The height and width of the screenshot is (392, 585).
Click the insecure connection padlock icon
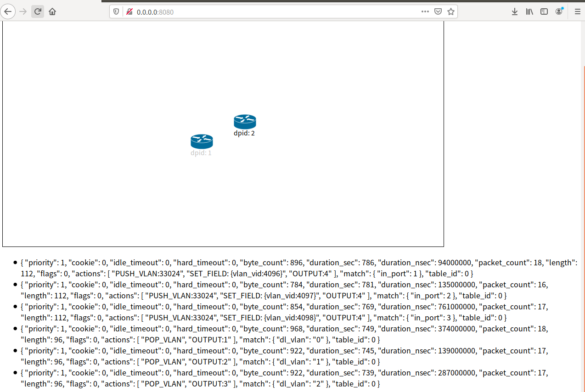(x=129, y=11)
